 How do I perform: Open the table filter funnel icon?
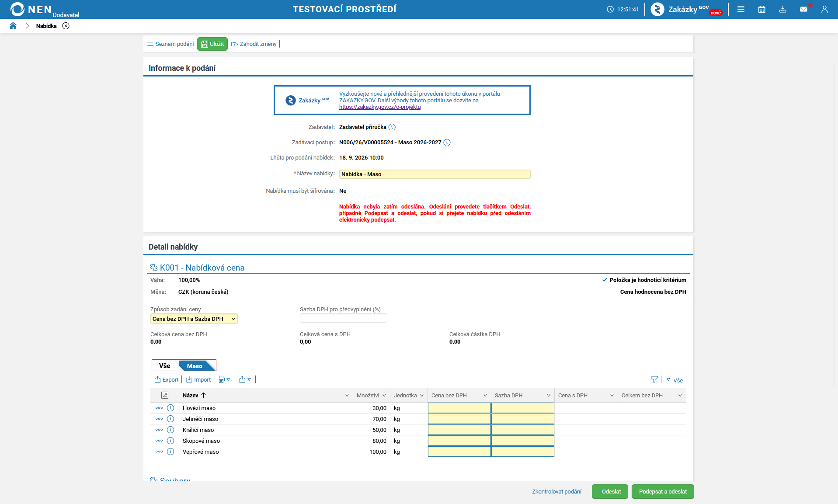coord(654,379)
